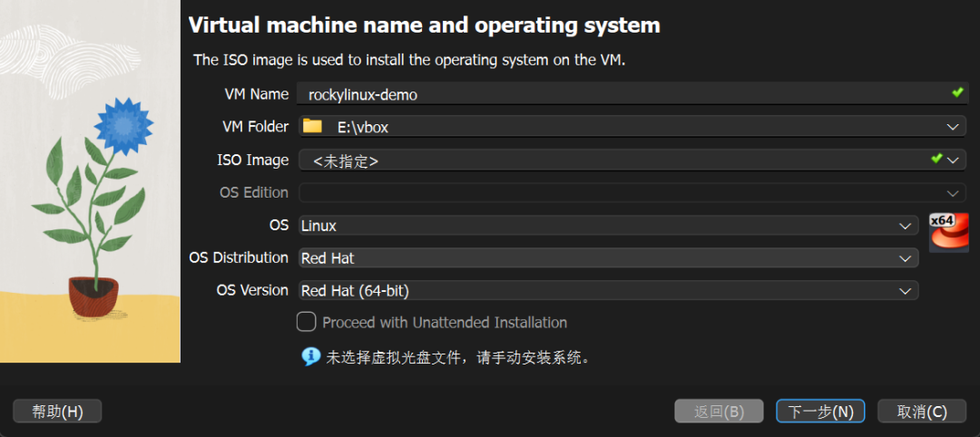
Task: Click the OS Edition label
Action: [x=254, y=192]
